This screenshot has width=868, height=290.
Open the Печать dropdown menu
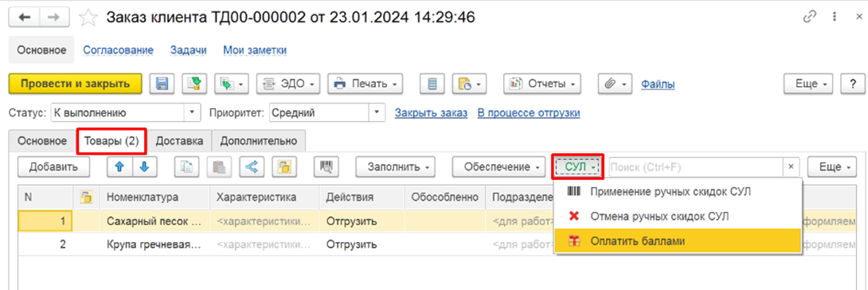click(366, 84)
